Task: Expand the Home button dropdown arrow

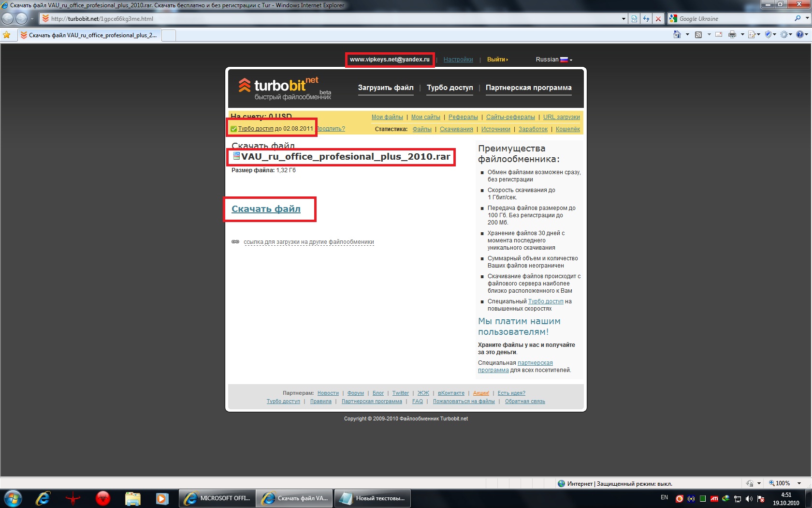Action: pos(687,34)
